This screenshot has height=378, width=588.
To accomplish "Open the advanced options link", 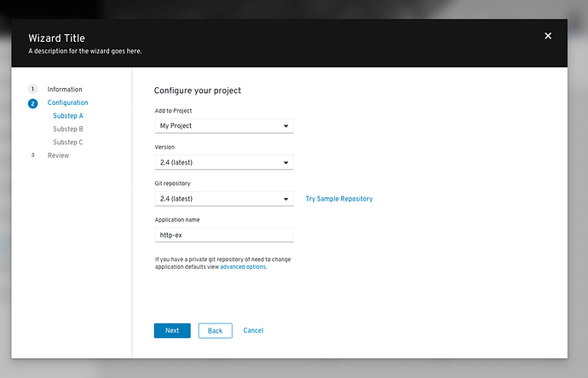I will click(243, 267).
